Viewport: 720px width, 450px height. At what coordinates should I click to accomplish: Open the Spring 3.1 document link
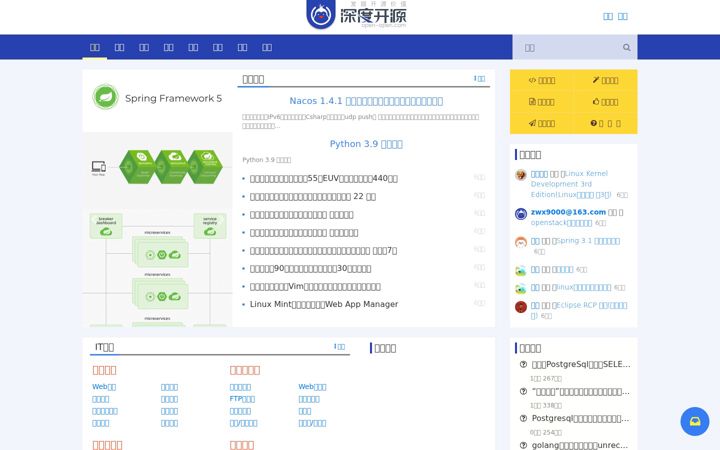(x=586, y=241)
